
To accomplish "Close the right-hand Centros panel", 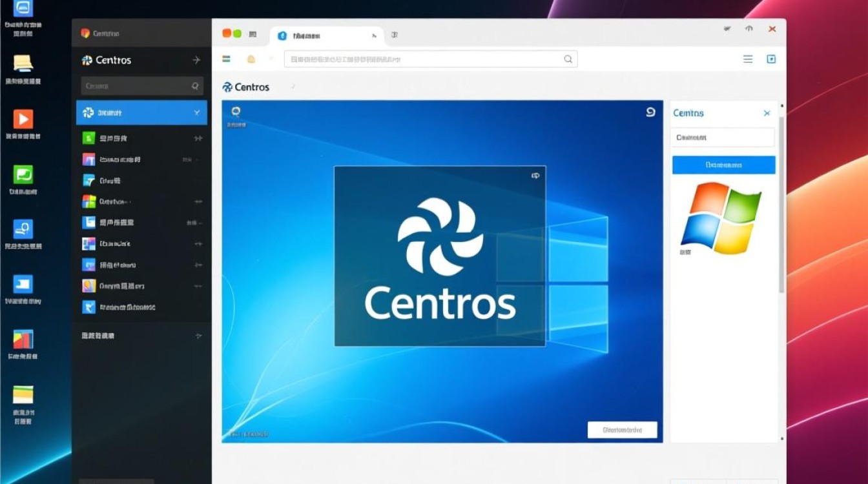I will point(767,114).
